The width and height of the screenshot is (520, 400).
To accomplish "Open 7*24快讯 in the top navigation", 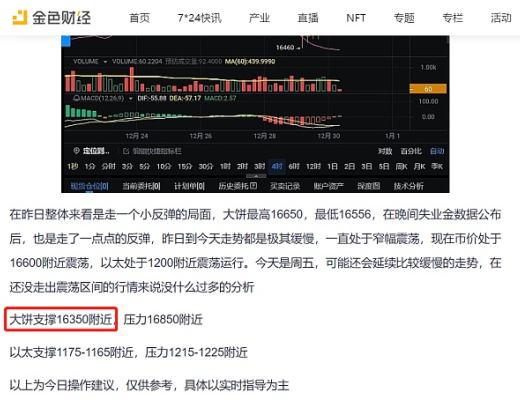I will [x=199, y=18].
